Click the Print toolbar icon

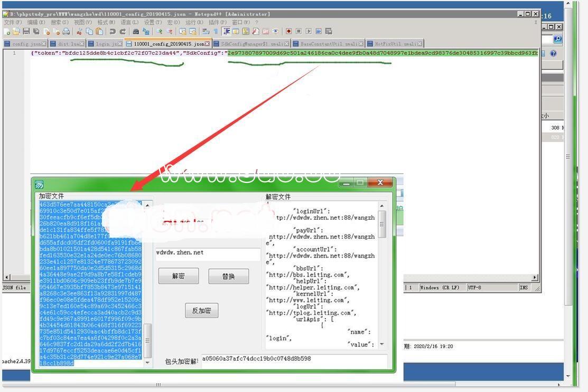tap(66, 32)
